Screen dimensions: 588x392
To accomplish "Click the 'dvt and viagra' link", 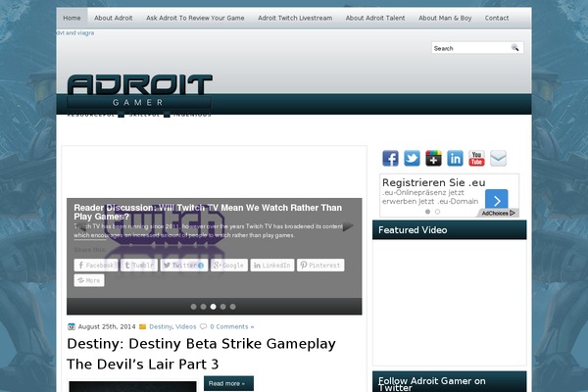I will (75, 32).
